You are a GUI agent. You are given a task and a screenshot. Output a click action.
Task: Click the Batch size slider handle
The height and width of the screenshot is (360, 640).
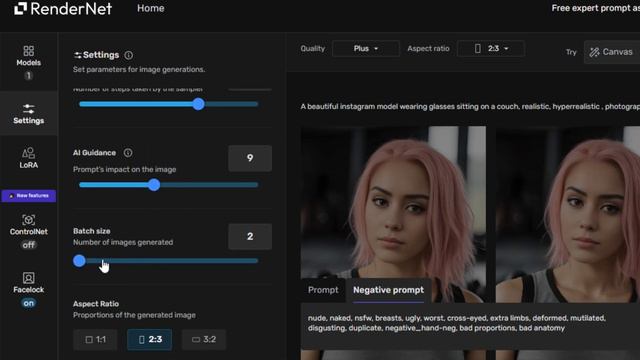pos(80,261)
